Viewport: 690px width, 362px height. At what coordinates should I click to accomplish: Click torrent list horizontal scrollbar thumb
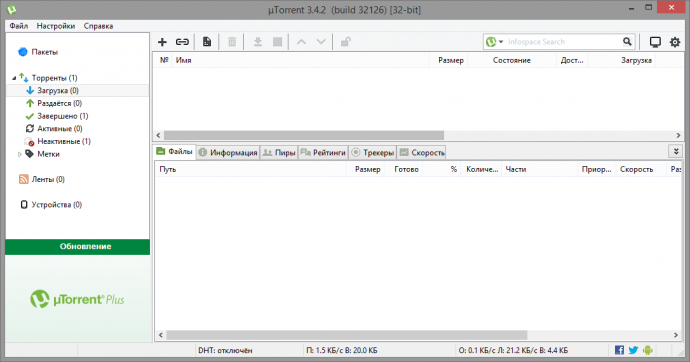[x=304, y=135]
